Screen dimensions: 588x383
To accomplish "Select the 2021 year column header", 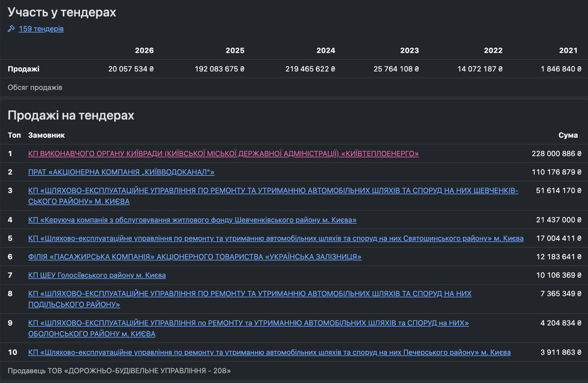I will (x=568, y=51).
